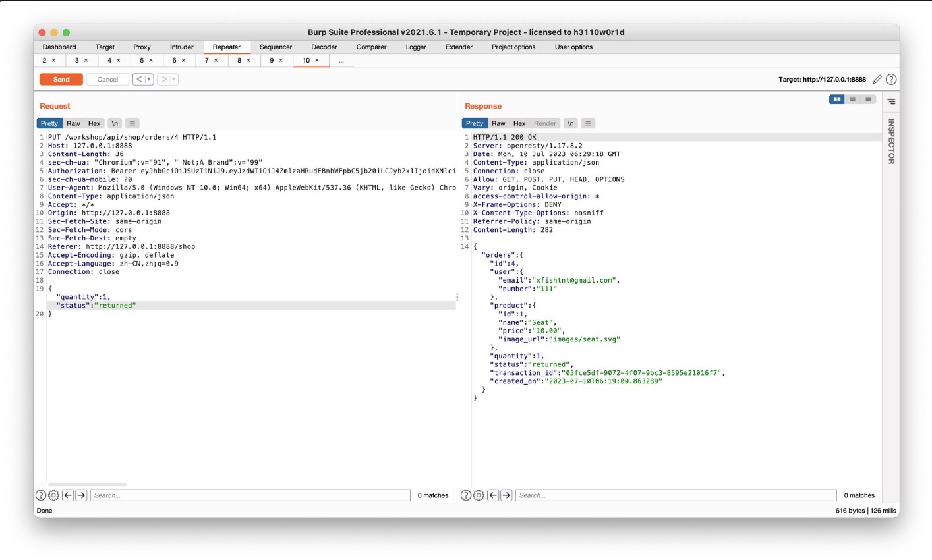Send the request
The width and height of the screenshot is (932, 560).
61,79
